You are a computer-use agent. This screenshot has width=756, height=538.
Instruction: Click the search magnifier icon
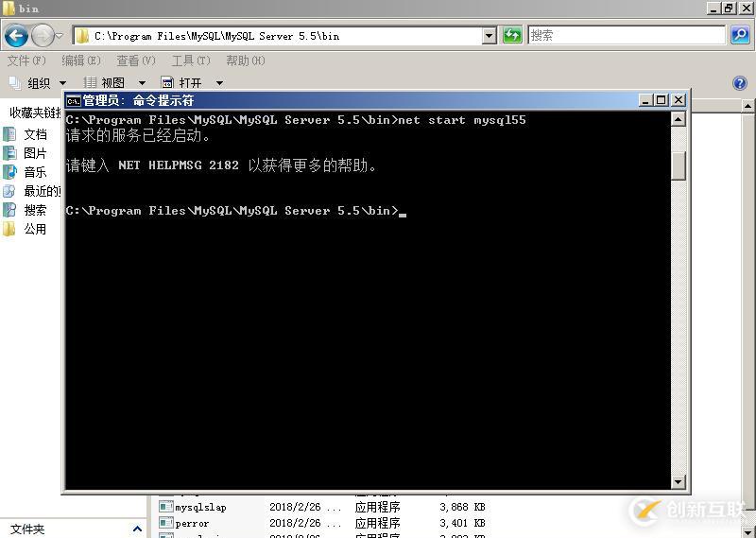(740, 36)
